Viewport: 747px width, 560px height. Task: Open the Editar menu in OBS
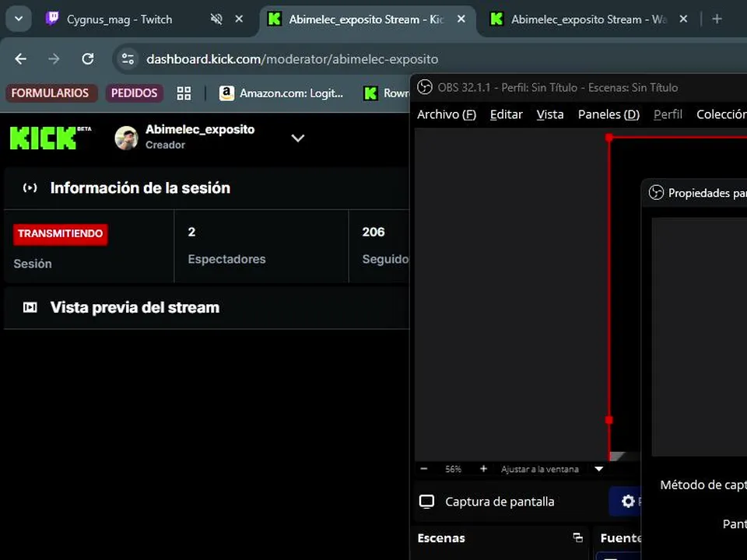[506, 114]
